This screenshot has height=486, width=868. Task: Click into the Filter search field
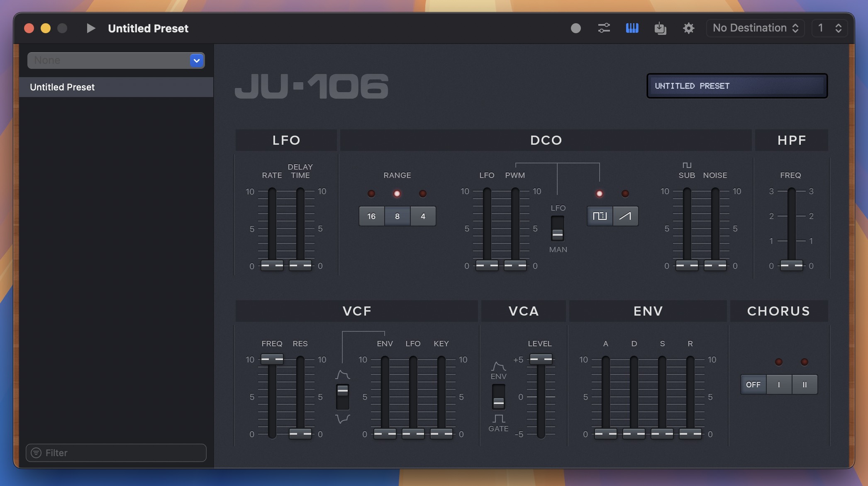tap(116, 453)
